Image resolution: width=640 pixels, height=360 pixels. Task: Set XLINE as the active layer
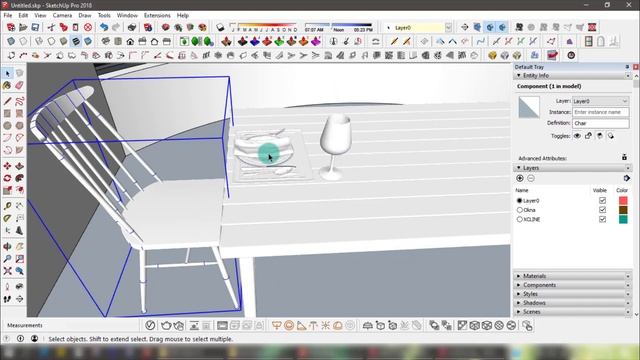tap(520, 219)
